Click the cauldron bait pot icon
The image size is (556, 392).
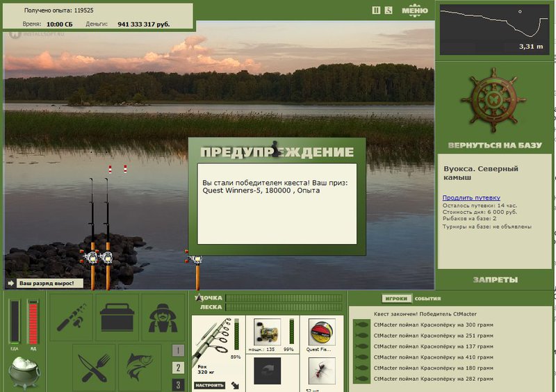click(24, 373)
